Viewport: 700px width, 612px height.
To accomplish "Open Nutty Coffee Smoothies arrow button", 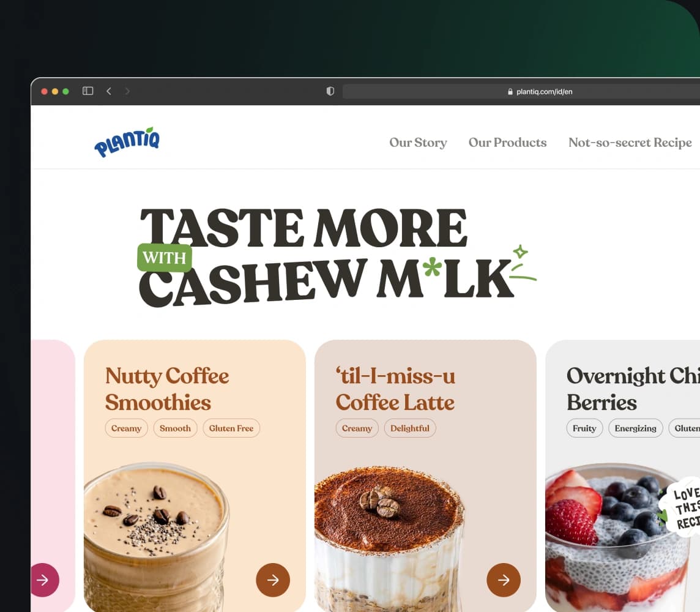I will (273, 580).
